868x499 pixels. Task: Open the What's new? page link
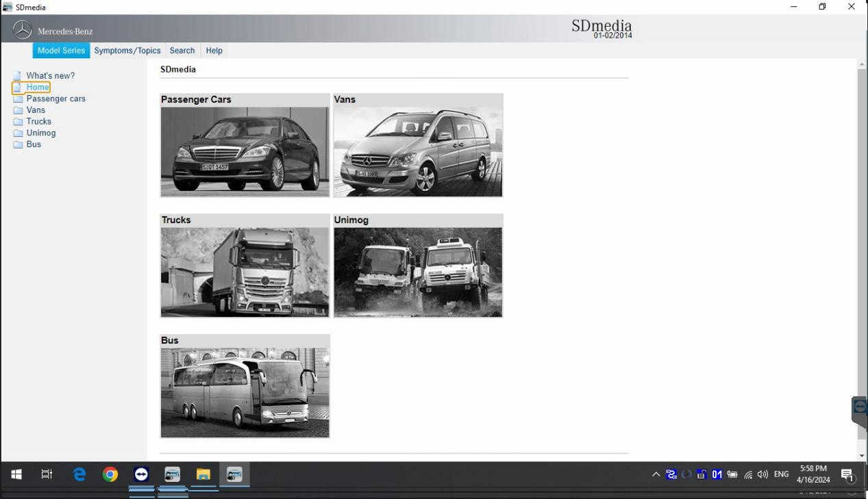point(50,76)
